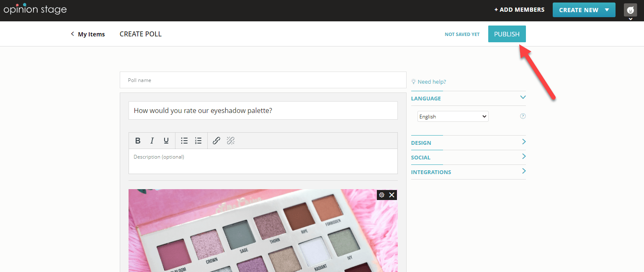Collapse the Language section

tap(523, 98)
